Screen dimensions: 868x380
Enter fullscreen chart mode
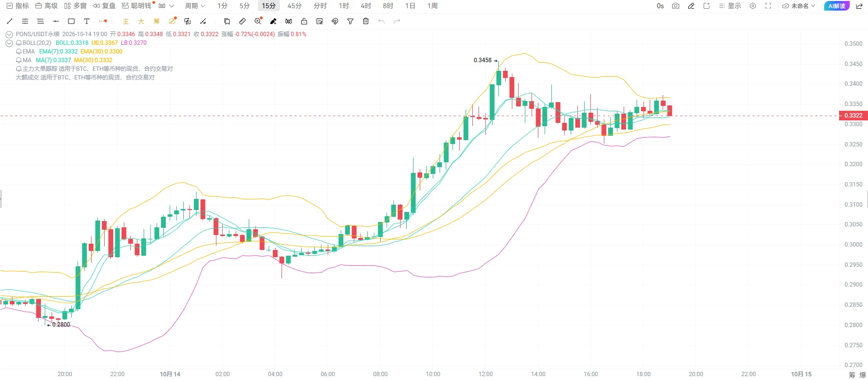coord(768,6)
